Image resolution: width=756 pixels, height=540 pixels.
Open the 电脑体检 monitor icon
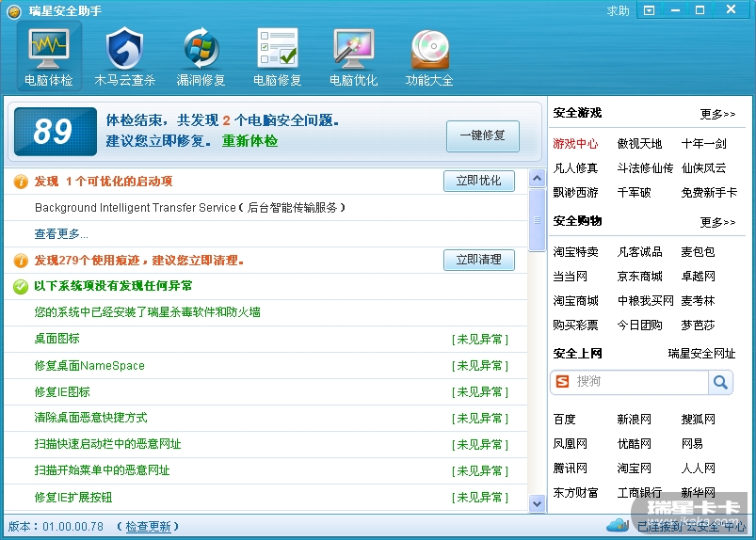coord(48,48)
